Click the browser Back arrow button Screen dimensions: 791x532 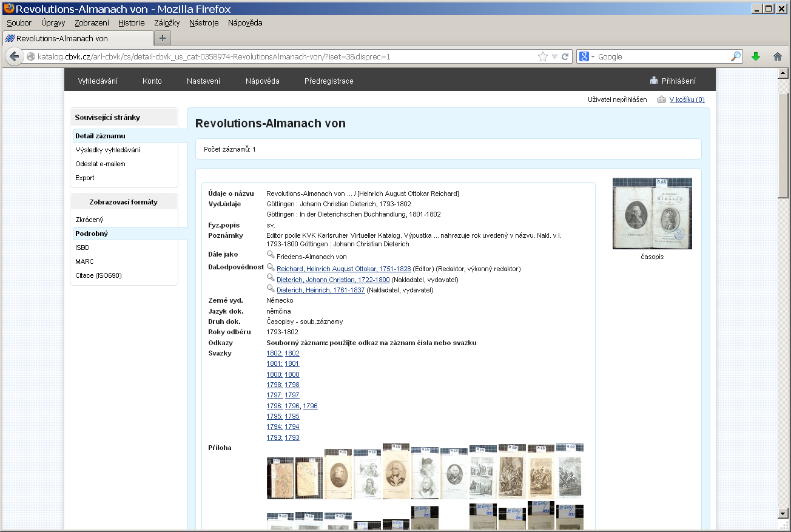[x=14, y=56]
